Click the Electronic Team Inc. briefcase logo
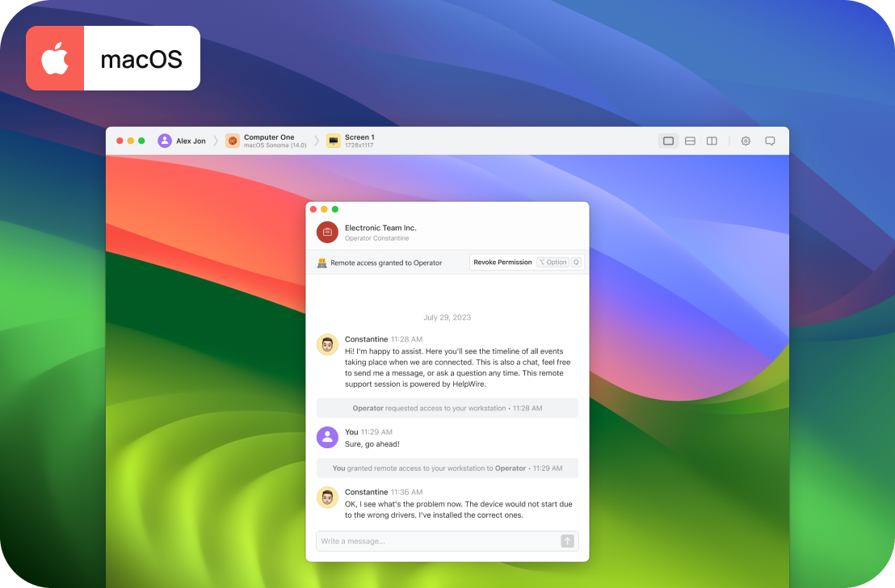The image size is (895, 588). click(328, 233)
